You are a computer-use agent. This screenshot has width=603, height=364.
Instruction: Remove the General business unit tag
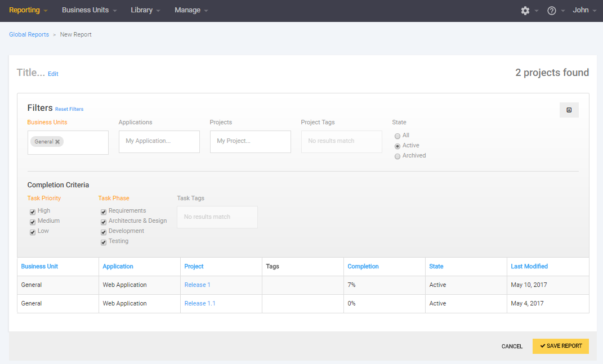(x=57, y=142)
